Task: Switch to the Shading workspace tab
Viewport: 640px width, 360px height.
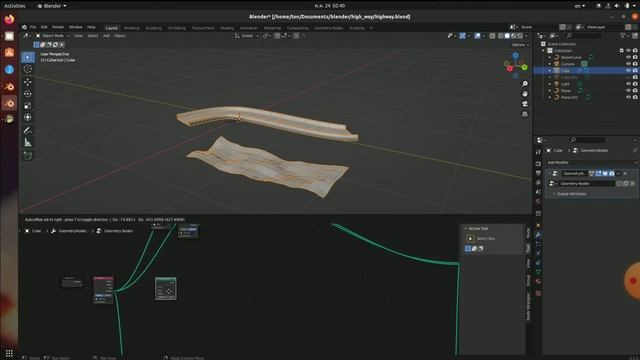Action: click(x=227, y=28)
